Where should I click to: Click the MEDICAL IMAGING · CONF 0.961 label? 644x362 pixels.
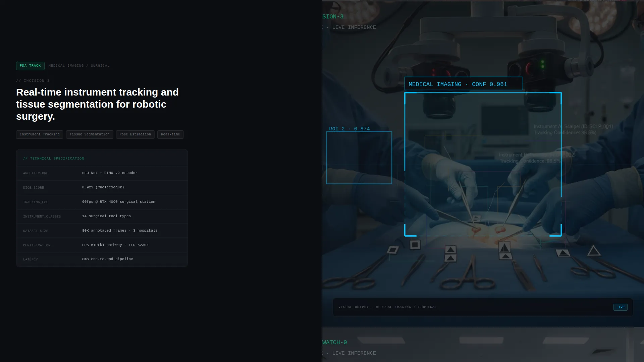click(x=463, y=84)
